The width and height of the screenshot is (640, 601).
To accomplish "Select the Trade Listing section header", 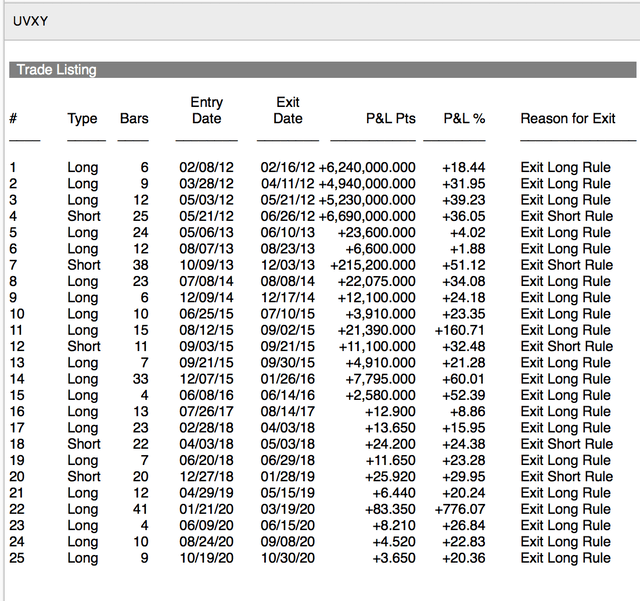I will 322,70.
